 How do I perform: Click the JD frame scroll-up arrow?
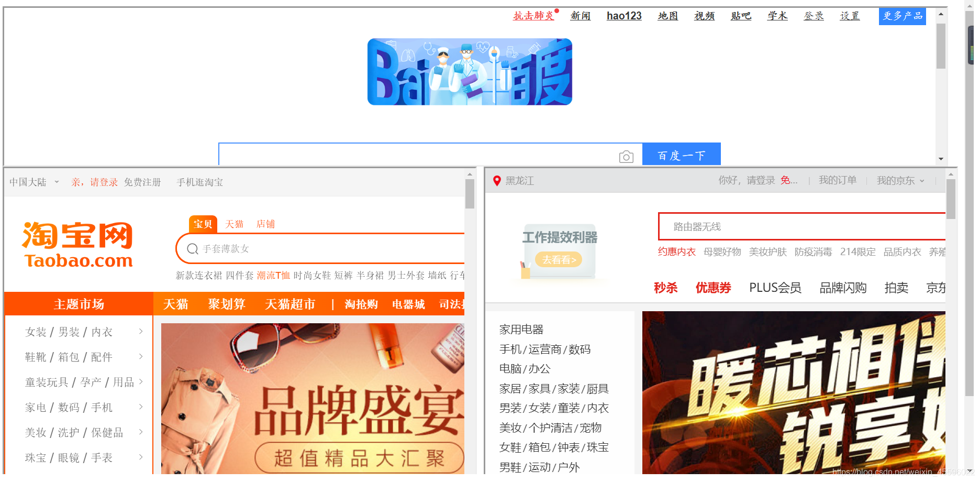click(951, 174)
